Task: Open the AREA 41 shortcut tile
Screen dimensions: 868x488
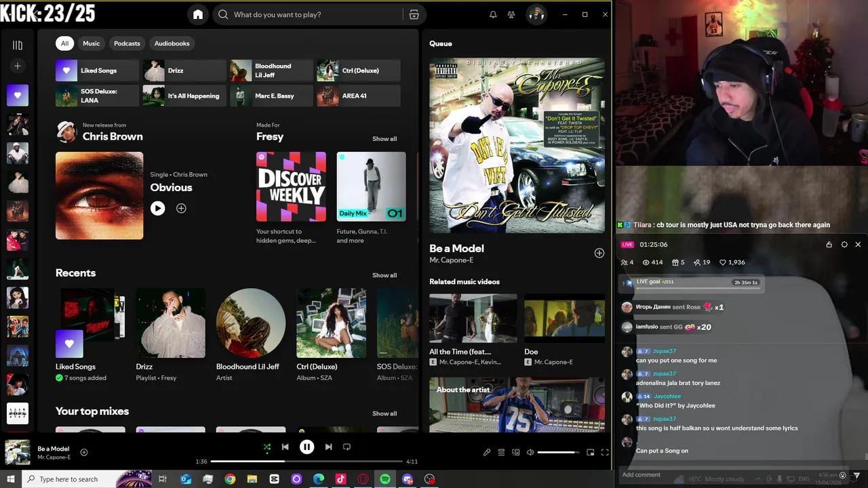Action: tap(359, 96)
